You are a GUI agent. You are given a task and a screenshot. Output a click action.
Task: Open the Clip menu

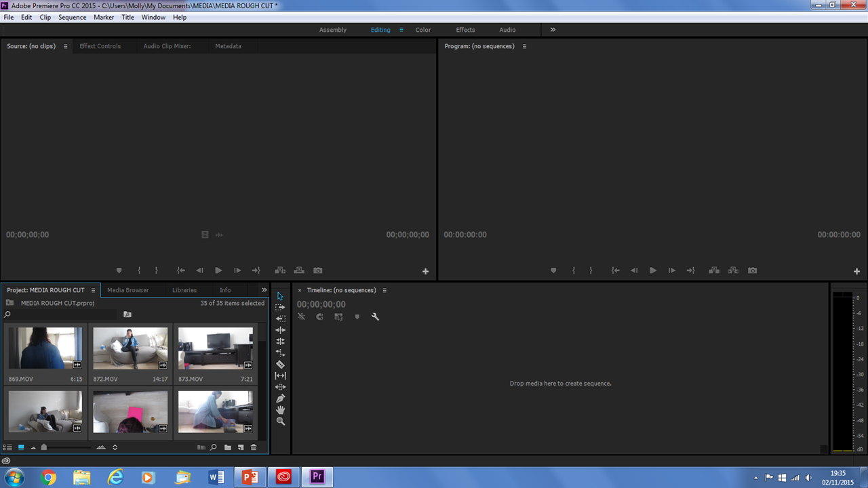pos(45,17)
